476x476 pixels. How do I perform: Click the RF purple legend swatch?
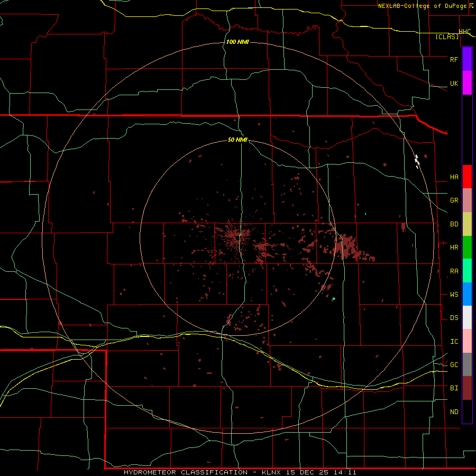pyautogui.click(x=467, y=59)
